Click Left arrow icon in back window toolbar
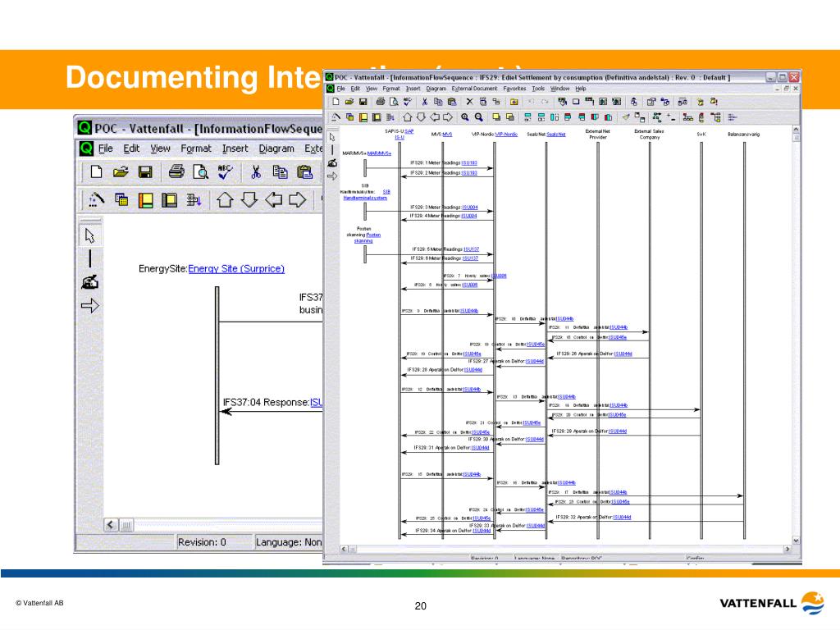This screenshot has width=840, height=630. 274,200
